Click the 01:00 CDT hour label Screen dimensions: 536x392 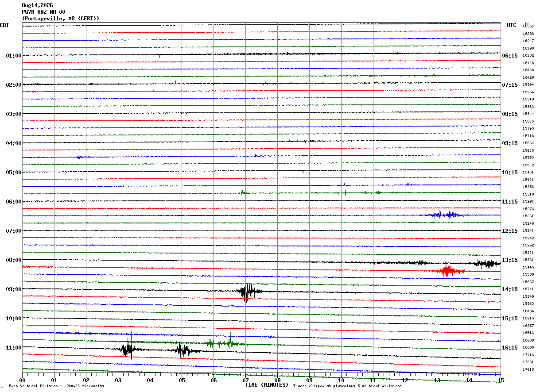(14, 56)
